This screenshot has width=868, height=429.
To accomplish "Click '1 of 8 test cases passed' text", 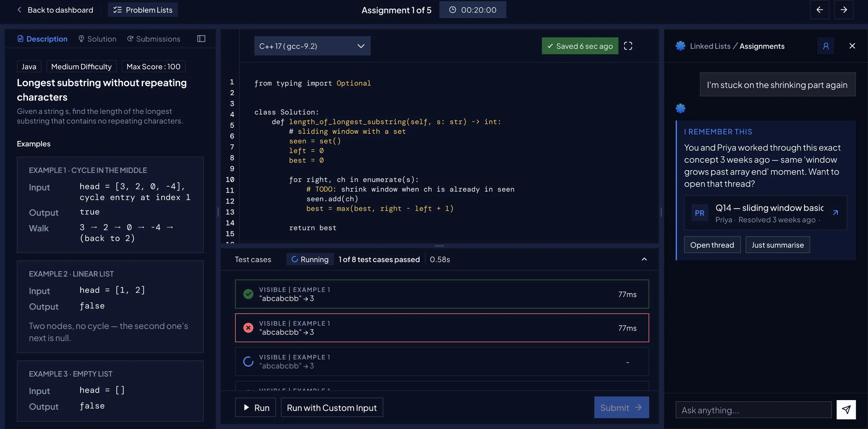I will click(x=379, y=259).
